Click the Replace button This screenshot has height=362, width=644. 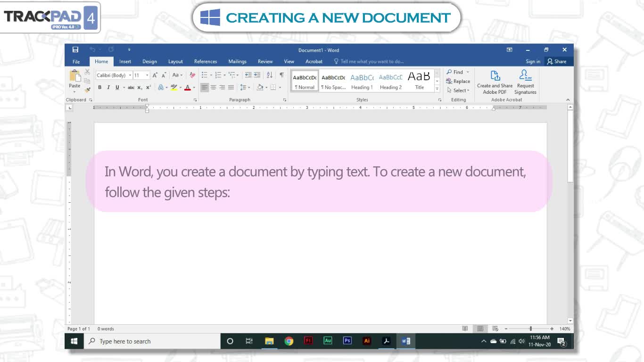pyautogui.click(x=458, y=81)
